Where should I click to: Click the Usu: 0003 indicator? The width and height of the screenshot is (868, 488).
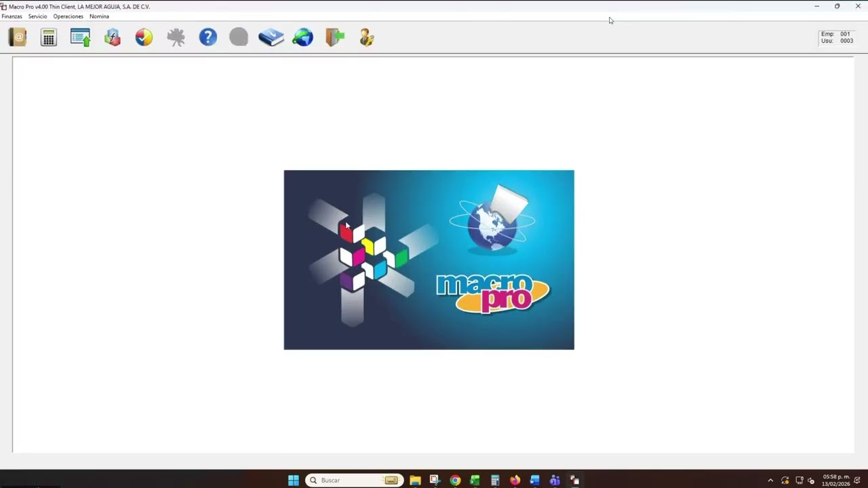click(837, 41)
